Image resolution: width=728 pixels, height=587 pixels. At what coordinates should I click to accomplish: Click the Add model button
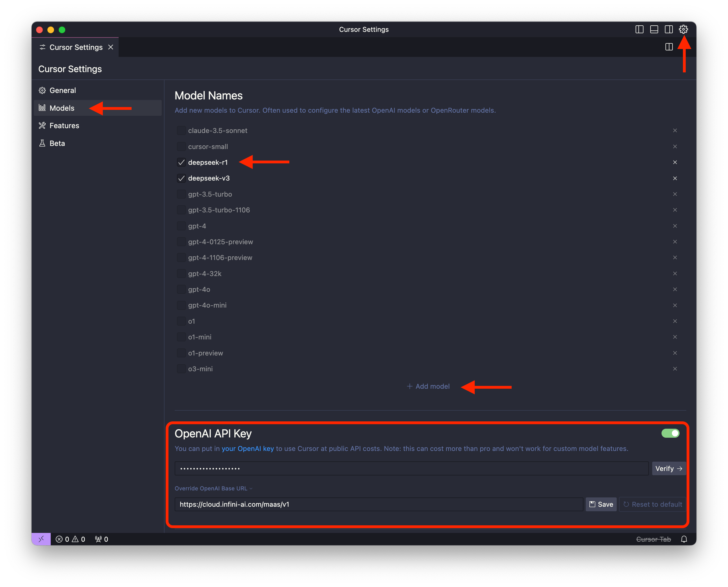tap(428, 386)
